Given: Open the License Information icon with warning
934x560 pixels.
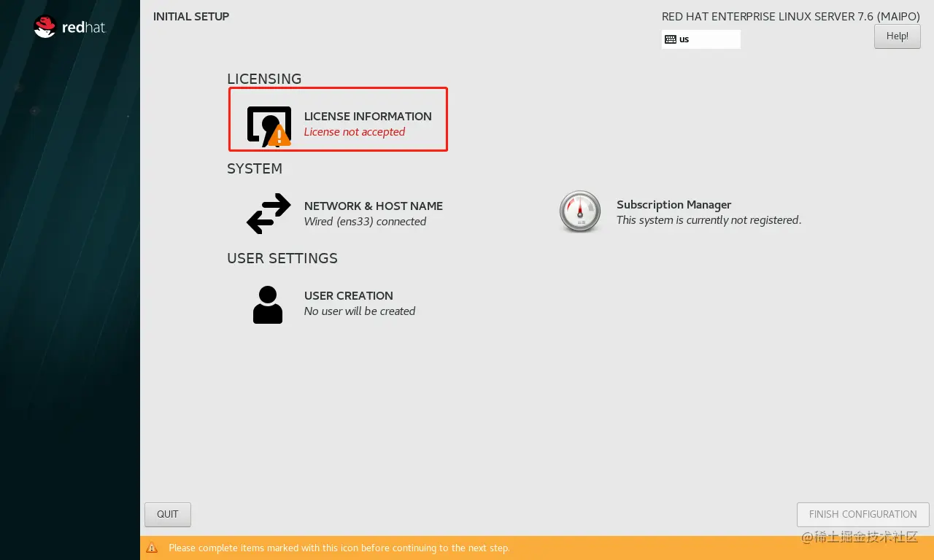Looking at the screenshot, I should point(269,126).
